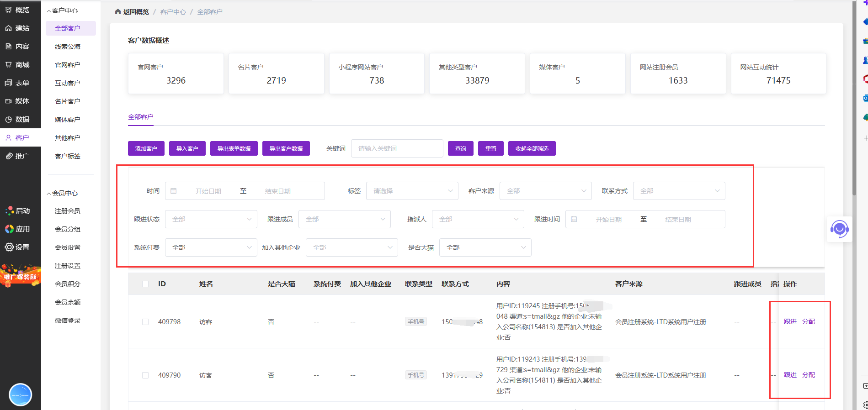
Task: Click the 推广 paperclip icon in sidebar
Action: [9, 156]
